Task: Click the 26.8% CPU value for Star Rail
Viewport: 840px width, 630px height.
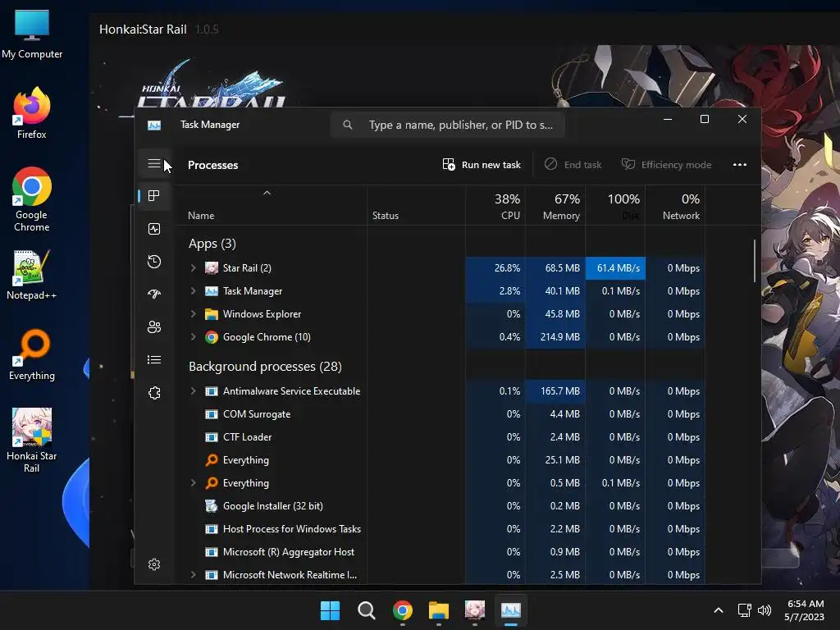Action: click(495, 268)
